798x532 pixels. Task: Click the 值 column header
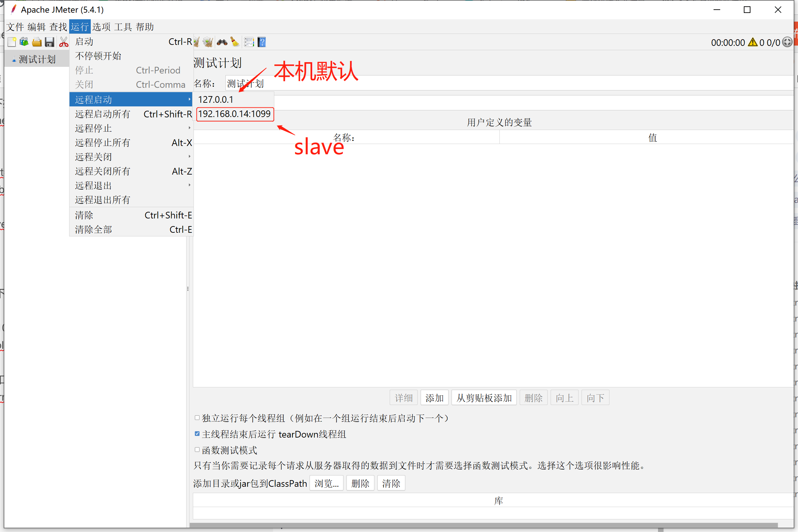[646, 137]
